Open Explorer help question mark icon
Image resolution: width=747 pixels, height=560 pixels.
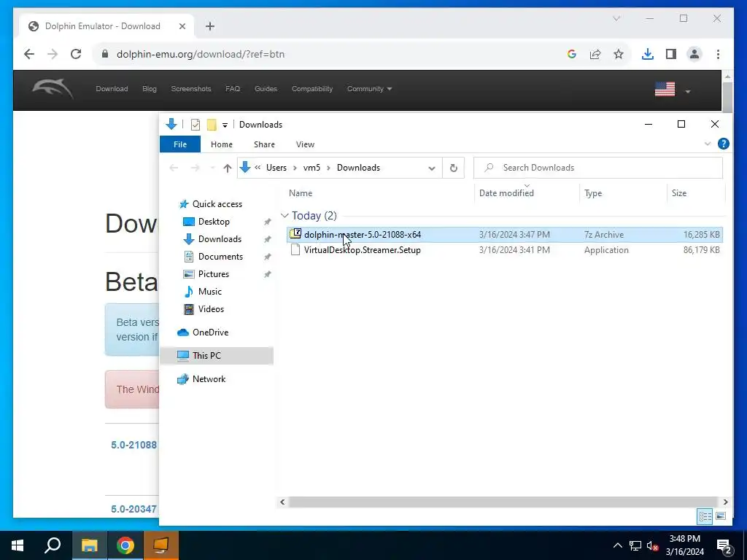pyautogui.click(x=723, y=144)
